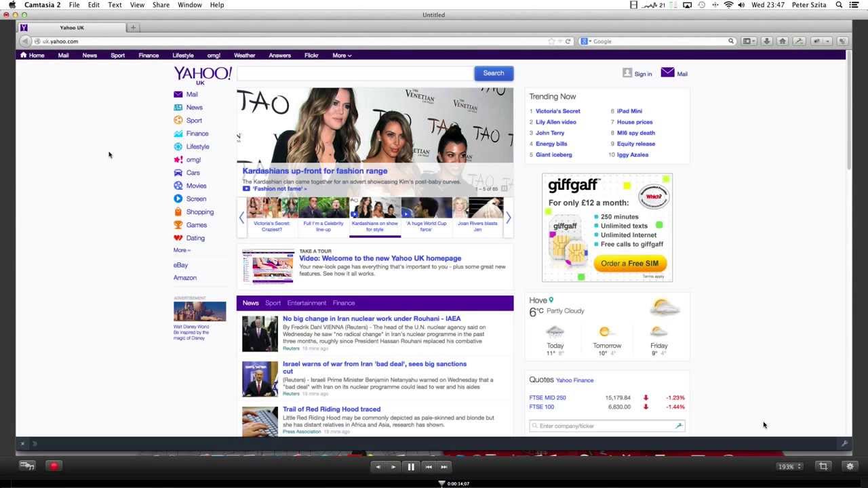Open the Sport icon in Yahoo sidebar
868x488 pixels.
[x=178, y=121]
